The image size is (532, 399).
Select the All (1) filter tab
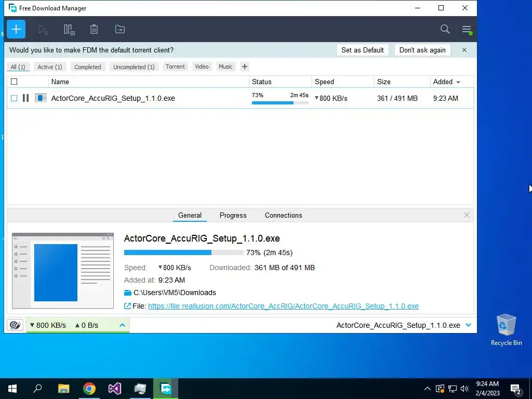(x=18, y=67)
